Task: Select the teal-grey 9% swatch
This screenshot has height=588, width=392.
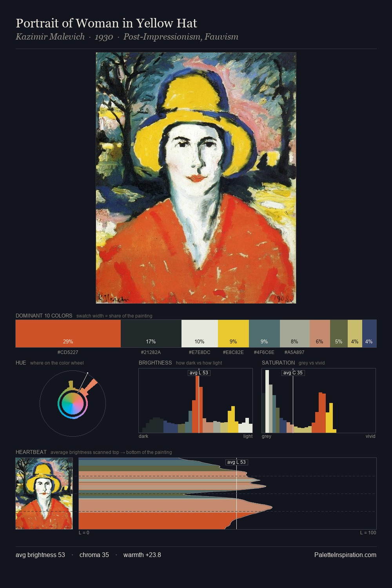Action: tap(264, 334)
